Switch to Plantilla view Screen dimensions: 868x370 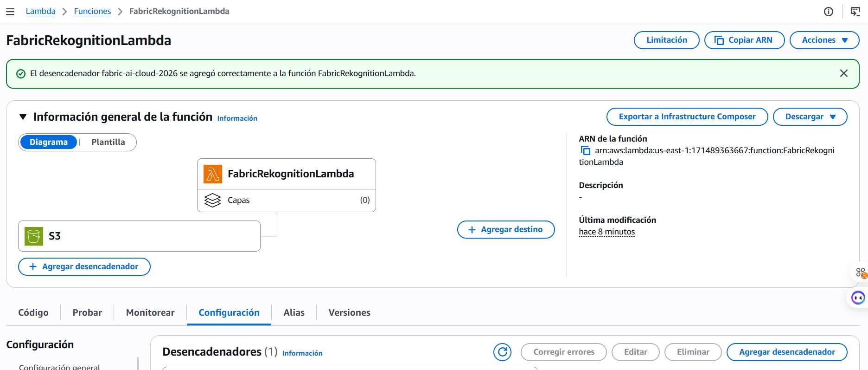(108, 142)
